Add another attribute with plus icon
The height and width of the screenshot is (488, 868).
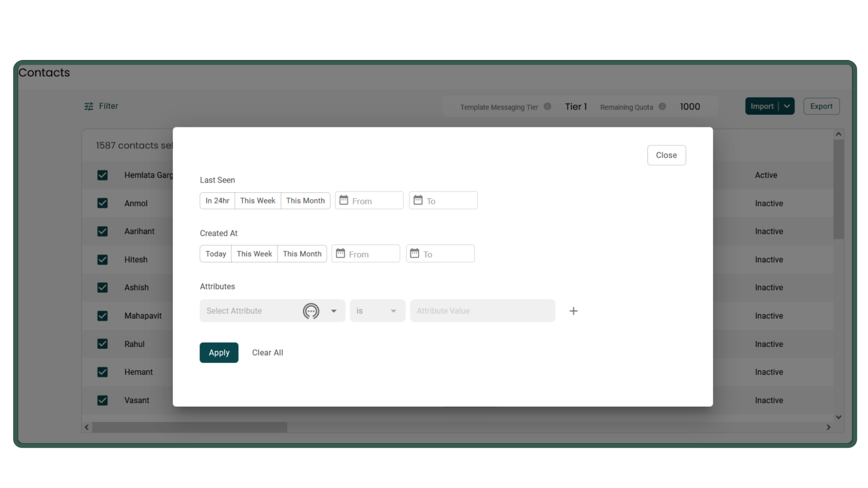coord(573,311)
